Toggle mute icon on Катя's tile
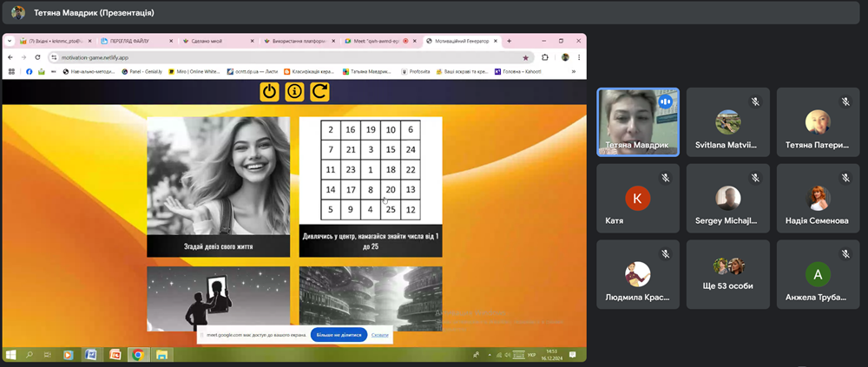Image resolution: width=868 pixels, height=367 pixels. point(666,177)
